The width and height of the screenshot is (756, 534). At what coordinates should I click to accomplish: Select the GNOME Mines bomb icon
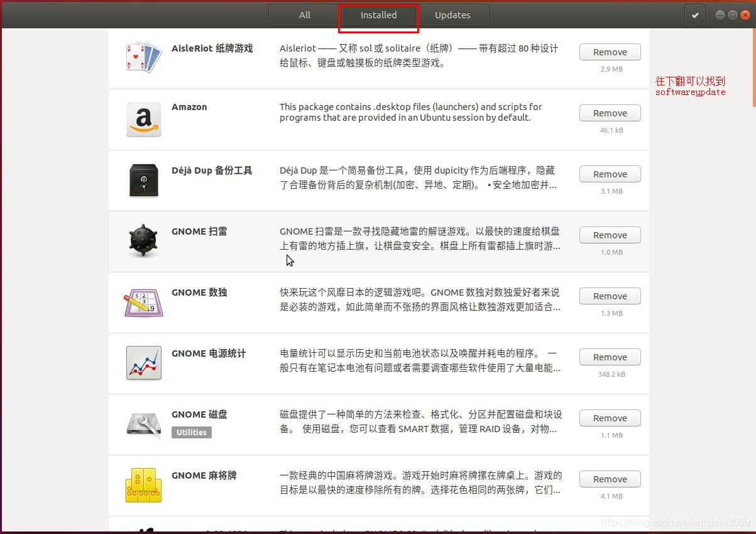click(143, 240)
